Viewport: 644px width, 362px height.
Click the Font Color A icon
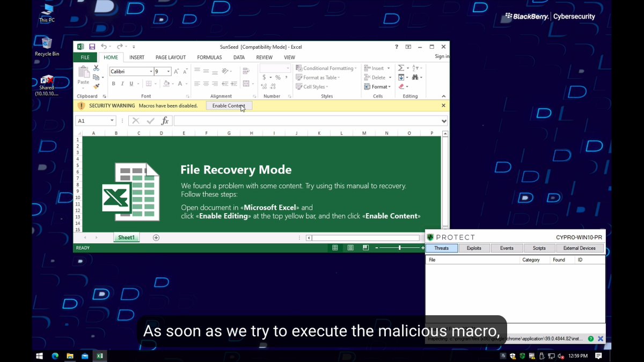pos(180,84)
